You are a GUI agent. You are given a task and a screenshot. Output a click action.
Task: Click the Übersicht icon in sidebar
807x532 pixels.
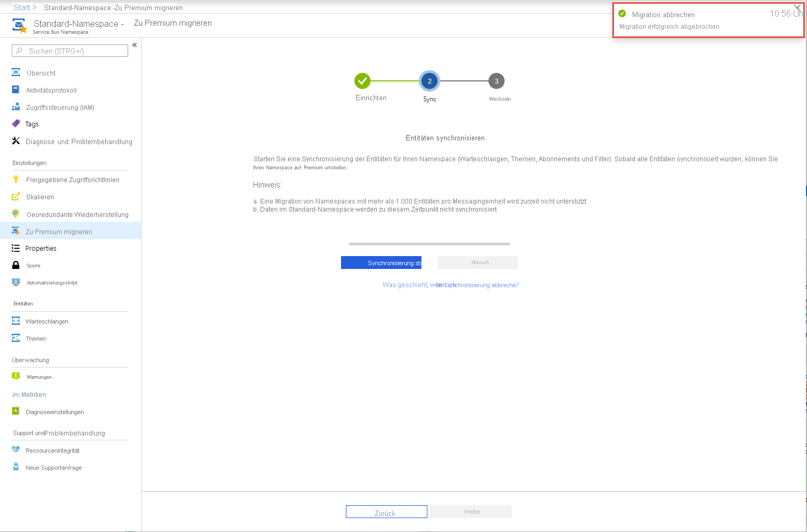click(x=16, y=72)
